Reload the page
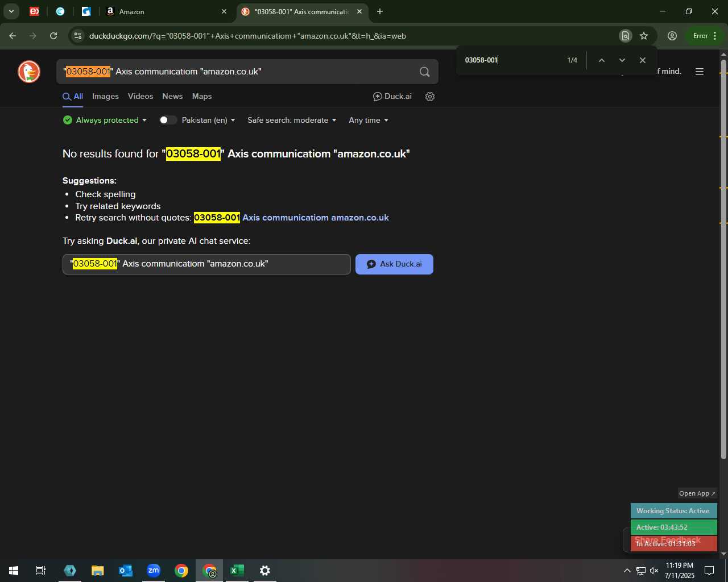728x582 pixels. [53, 36]
